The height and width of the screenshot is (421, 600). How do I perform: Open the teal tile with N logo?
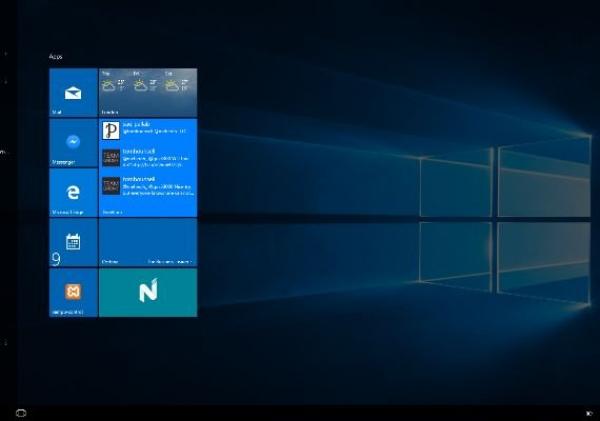tap(148, 292)
